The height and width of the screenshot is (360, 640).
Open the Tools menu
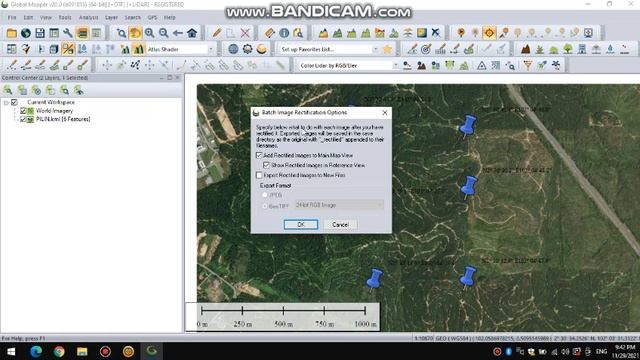[x=64, y=18]
